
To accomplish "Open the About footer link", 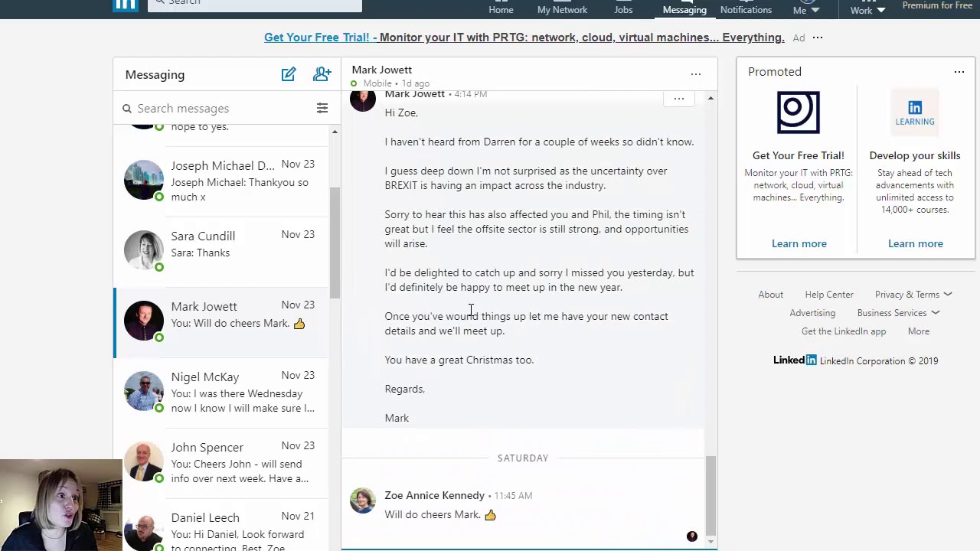I will pos(770,295).
